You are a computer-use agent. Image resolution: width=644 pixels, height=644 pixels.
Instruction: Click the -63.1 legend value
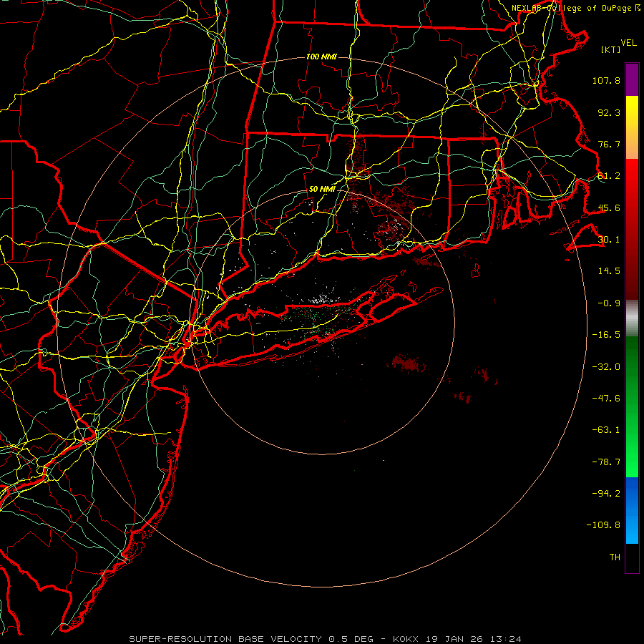(606, 430)
